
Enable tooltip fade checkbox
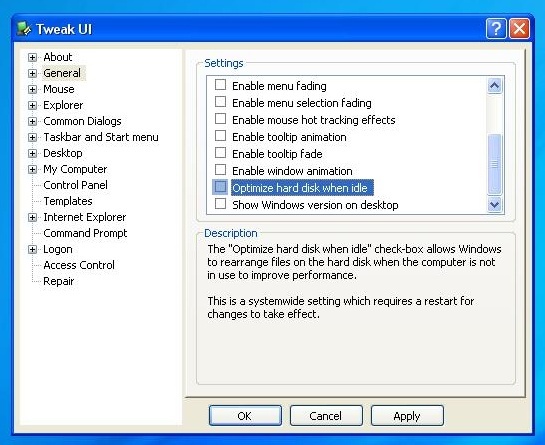pos(220,153)
